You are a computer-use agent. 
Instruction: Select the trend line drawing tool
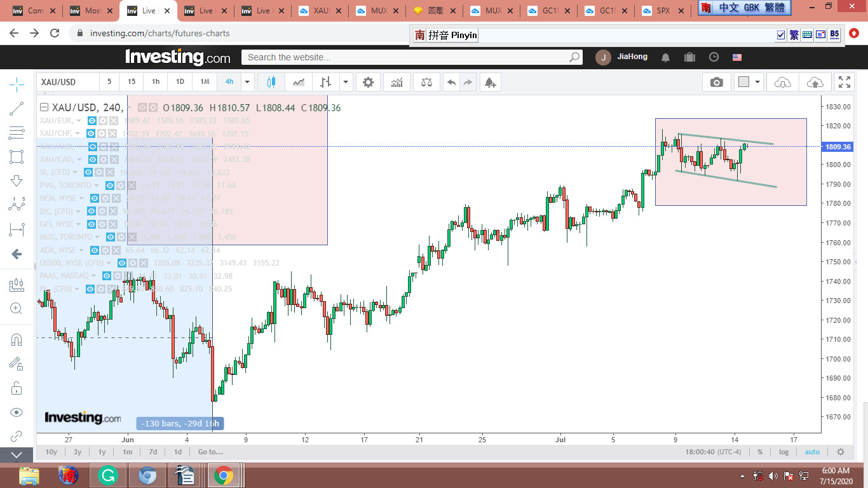pos(17,109)
